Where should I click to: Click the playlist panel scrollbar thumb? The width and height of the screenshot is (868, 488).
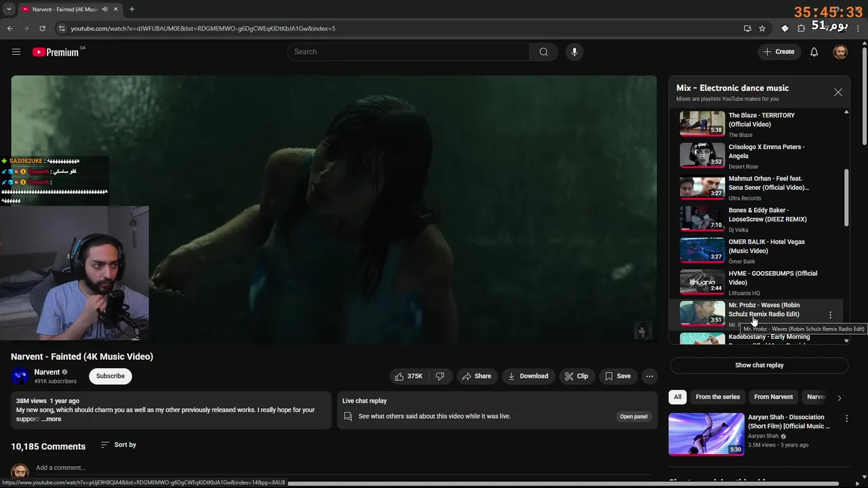pyautogui.click(x=846, y=198)
